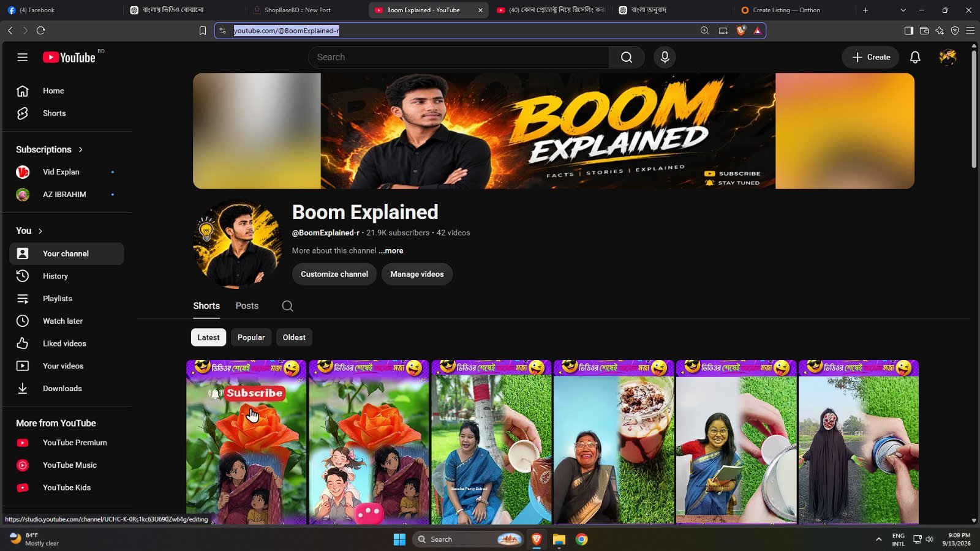Click the 42 videos text

453,233
